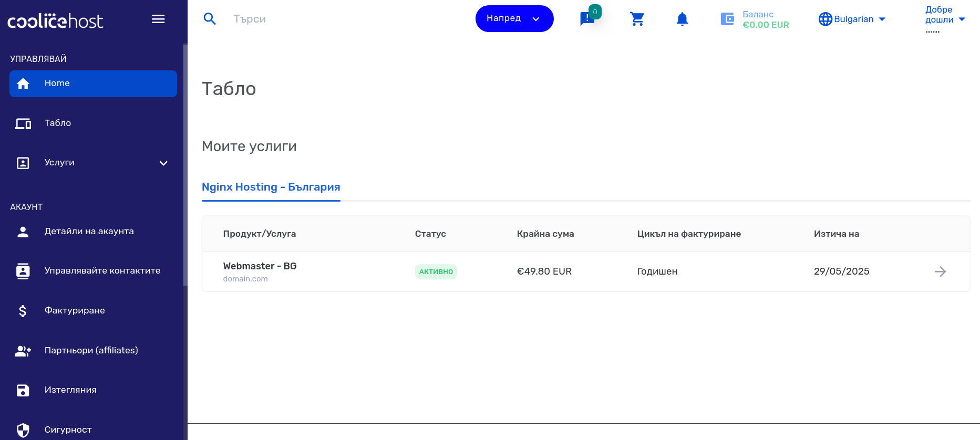Click the wallet balance icon
Viewport: 980px width, 440px height.
pyautogui.click(x=727, y=19)
